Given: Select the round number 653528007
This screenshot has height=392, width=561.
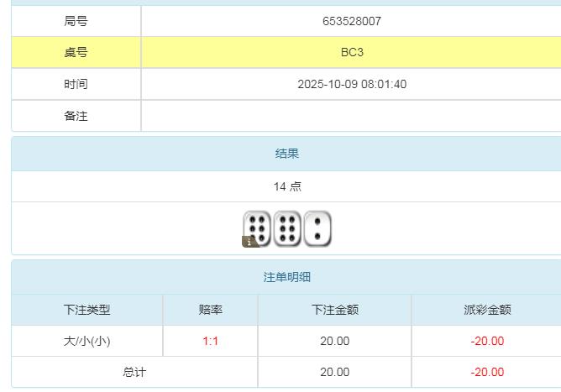Looking at the screenshot, I should [x=351, y=21].
